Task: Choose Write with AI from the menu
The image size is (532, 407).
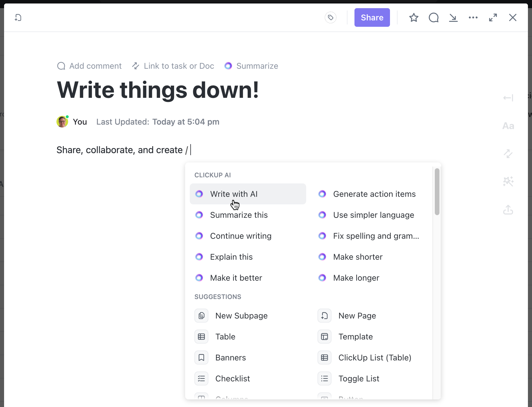Action: (x=234, y=194)
